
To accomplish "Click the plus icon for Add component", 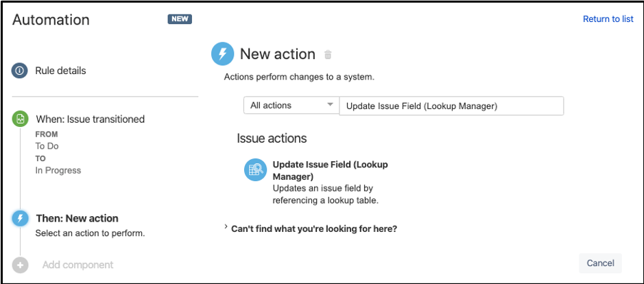I will (x=20, y=265).
